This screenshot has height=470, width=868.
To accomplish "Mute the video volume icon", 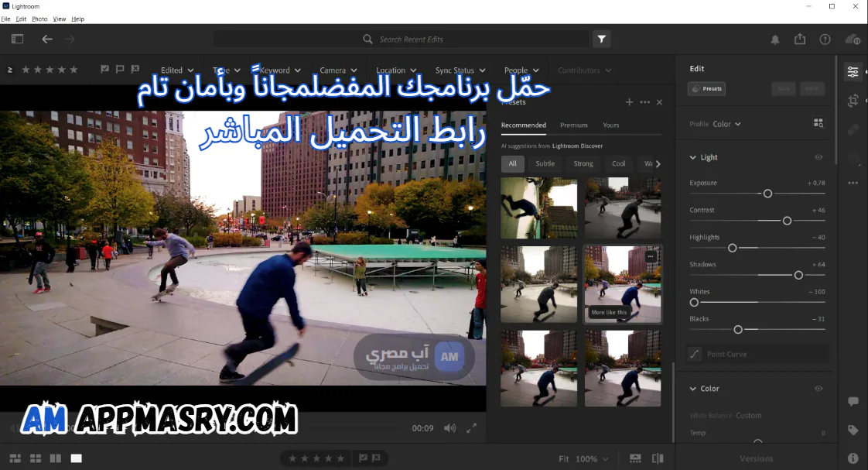I will [x=450, y=428].
